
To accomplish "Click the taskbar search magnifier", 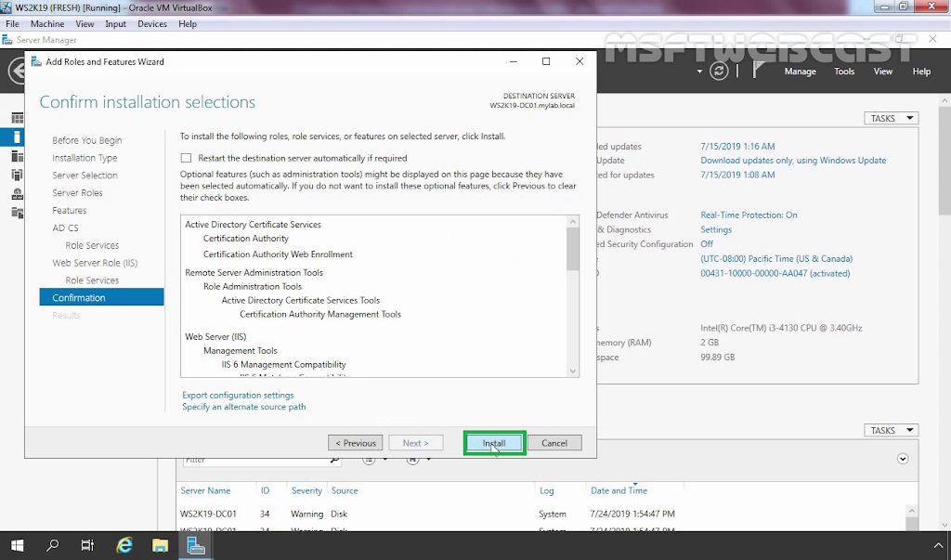I will [x=53, y=545].
